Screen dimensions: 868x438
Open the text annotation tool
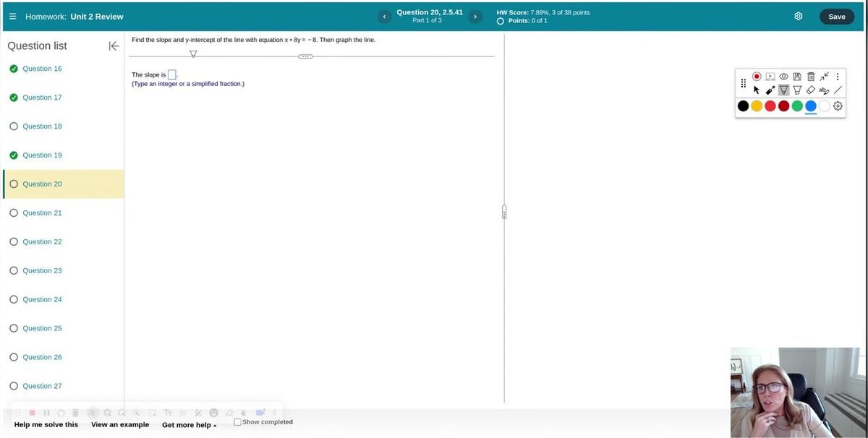[x=824, y=90]
